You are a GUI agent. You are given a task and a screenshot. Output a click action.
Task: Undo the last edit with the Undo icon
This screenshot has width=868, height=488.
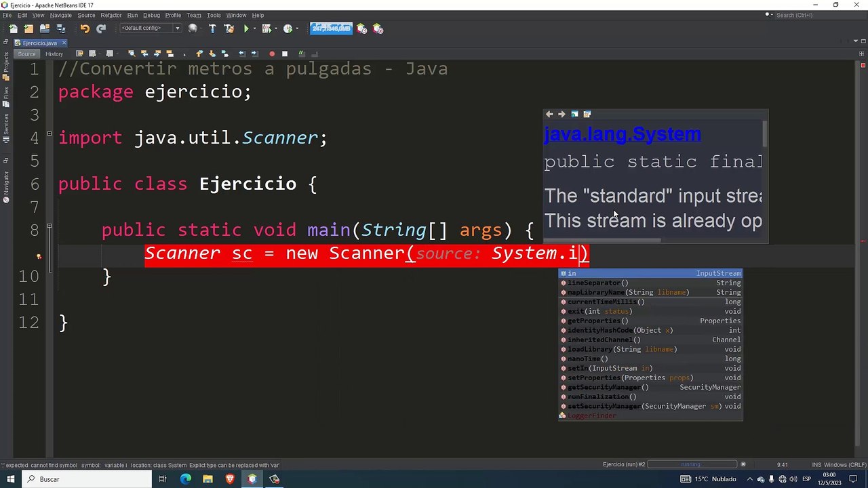(85, 28)
